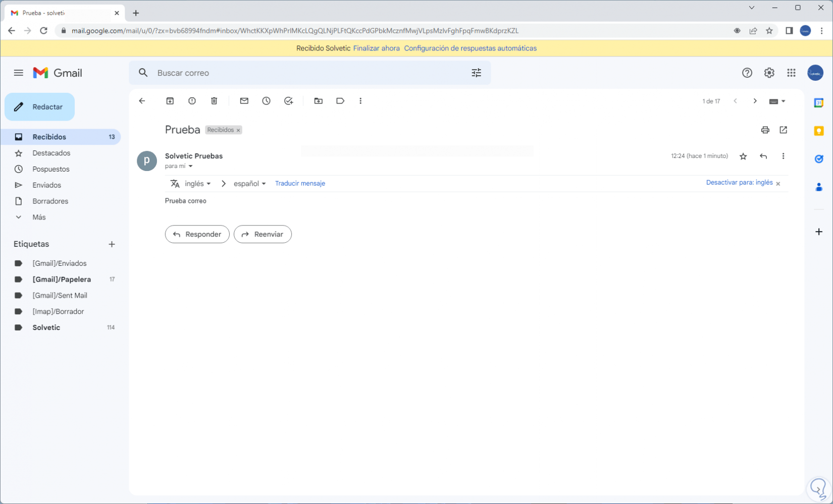Star the message from Solvetic Pruebas
The width and height of the screenshot is (833, 504).
tap(743, 156)
